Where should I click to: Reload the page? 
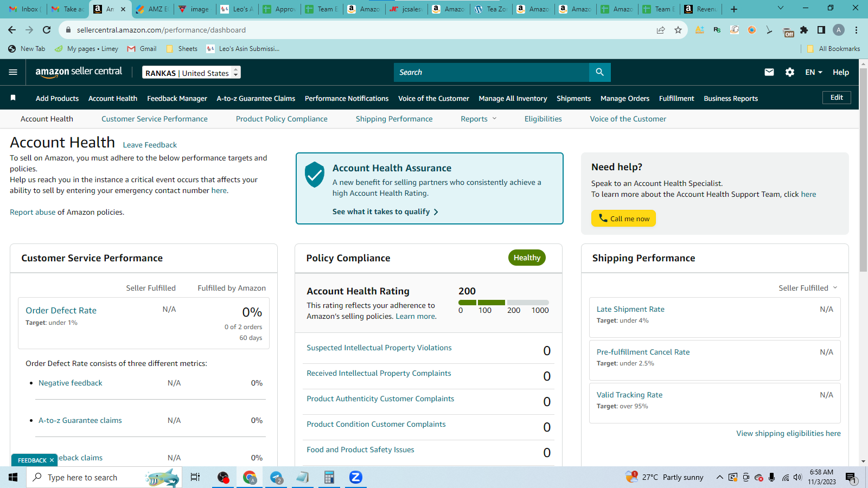point(47,30)
